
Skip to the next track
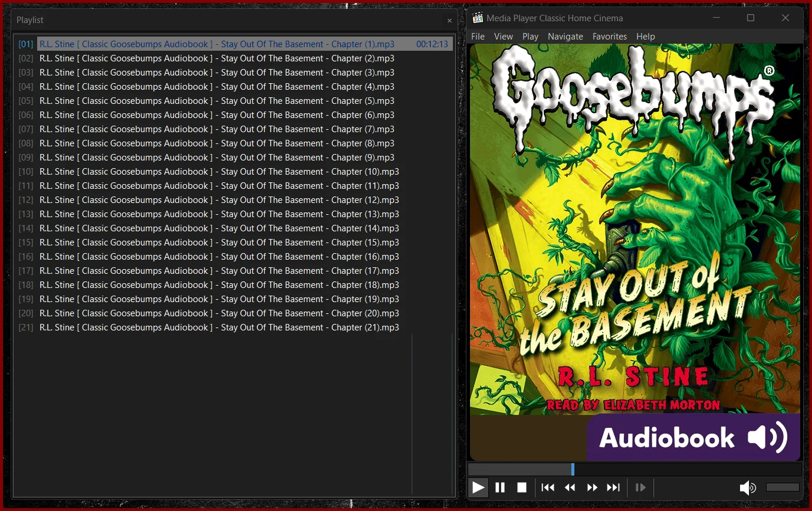614,487
